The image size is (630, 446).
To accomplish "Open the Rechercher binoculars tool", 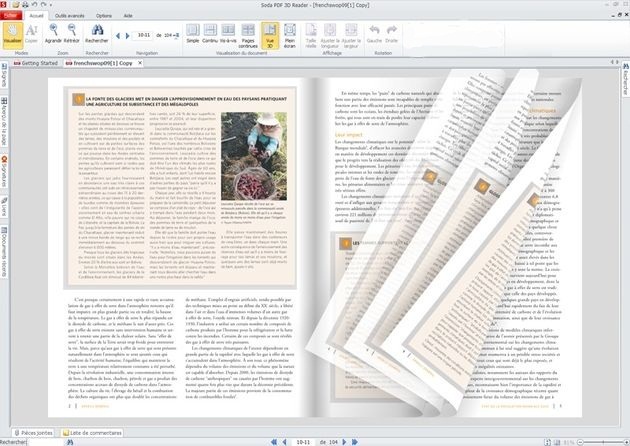I will click(x=97, y=34).
